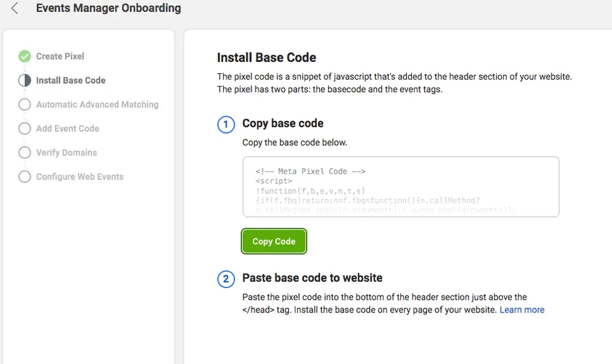Viewport: 612px width, 364px height.
Task: Click the green Copy Code button
Action: [x=274, y=242]
